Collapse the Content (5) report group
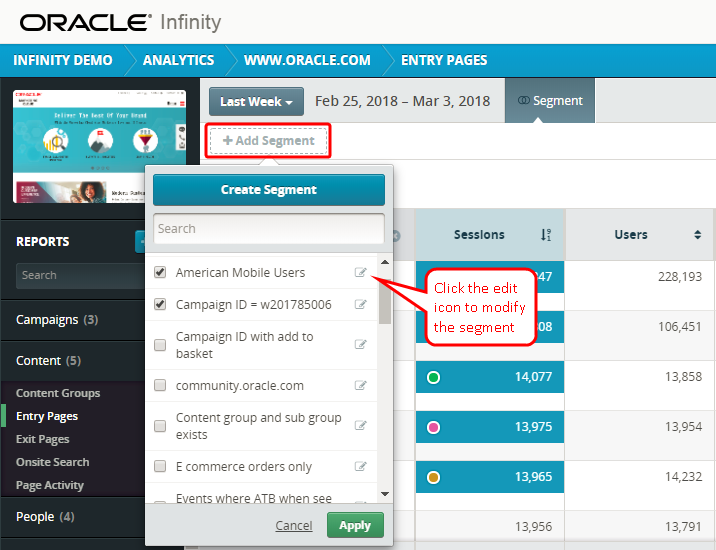The image size is (716, 550). click(48, 361)
